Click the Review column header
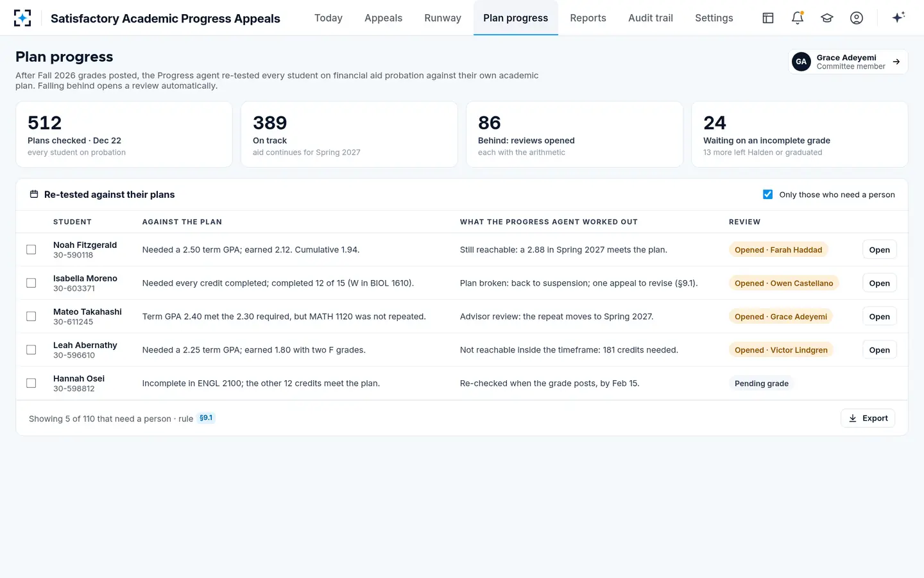 (744, 222)
